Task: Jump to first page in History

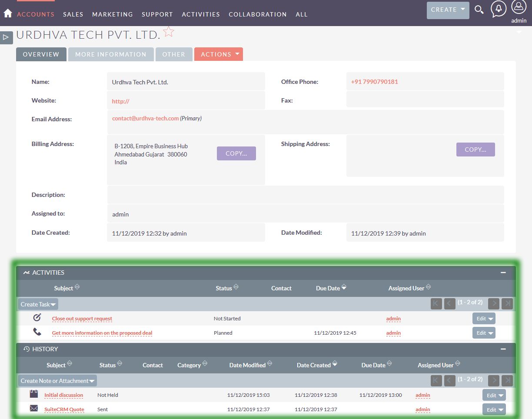Action: click(436, 381)
